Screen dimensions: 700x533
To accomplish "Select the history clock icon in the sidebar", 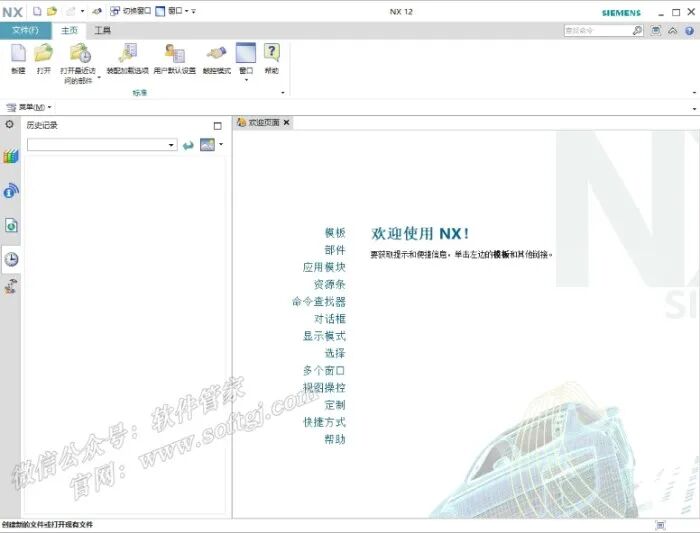I will click(x=11, y=259).
